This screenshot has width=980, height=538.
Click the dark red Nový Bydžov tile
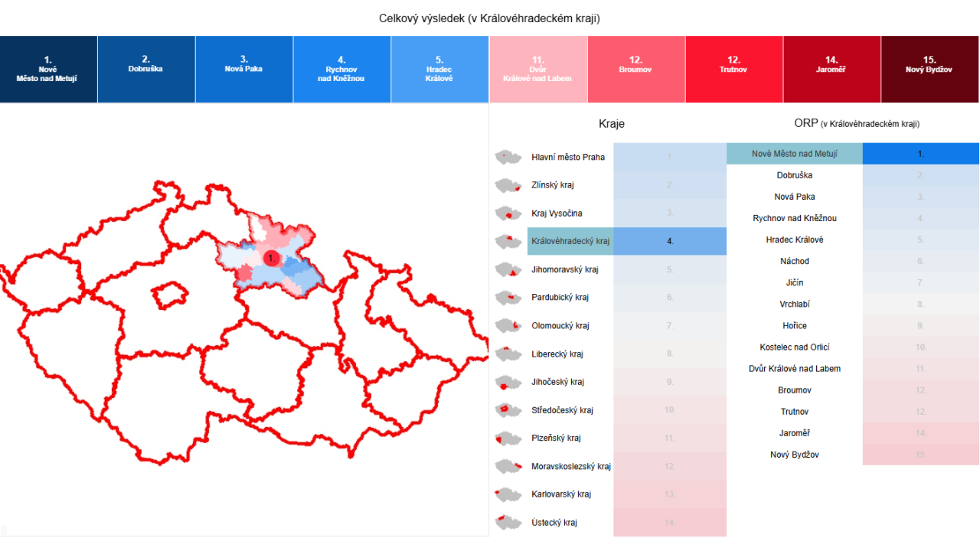(x=929, y=69)
